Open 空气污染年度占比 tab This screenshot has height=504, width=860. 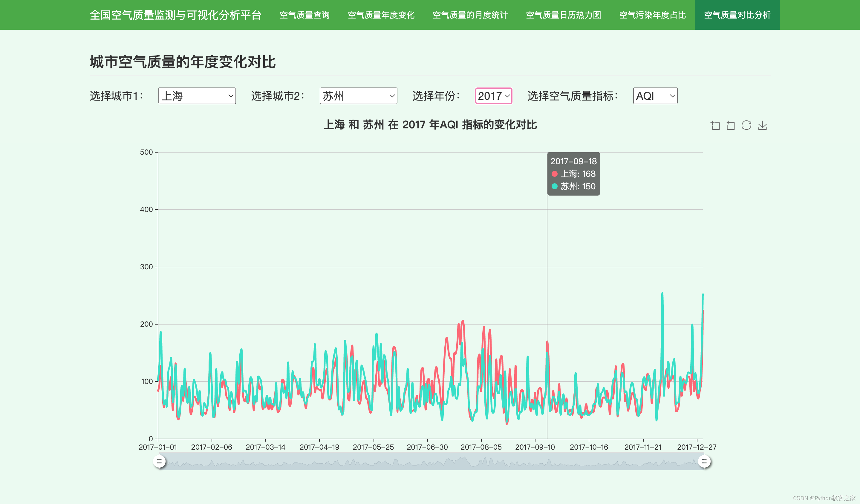point(652,15)
